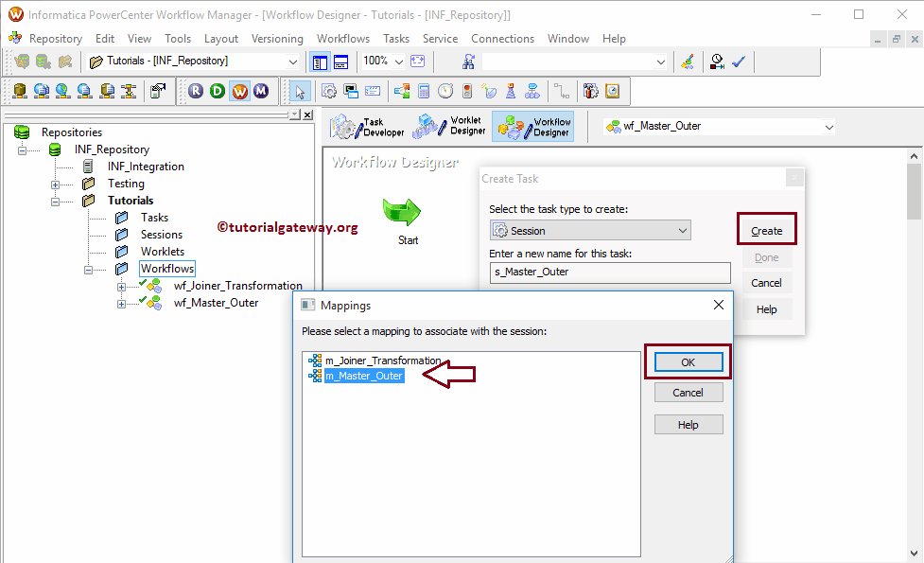The height and width of the screenshot is (563, 924).
Task: Click the Assignment task calculator icon
Action: (x=424, y=92)
